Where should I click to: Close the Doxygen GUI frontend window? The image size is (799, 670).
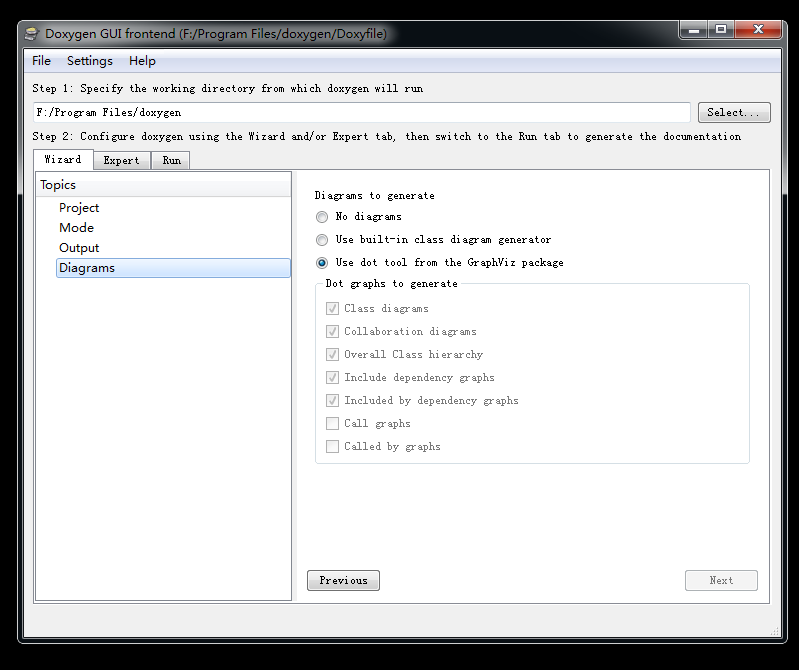point(758,30)
